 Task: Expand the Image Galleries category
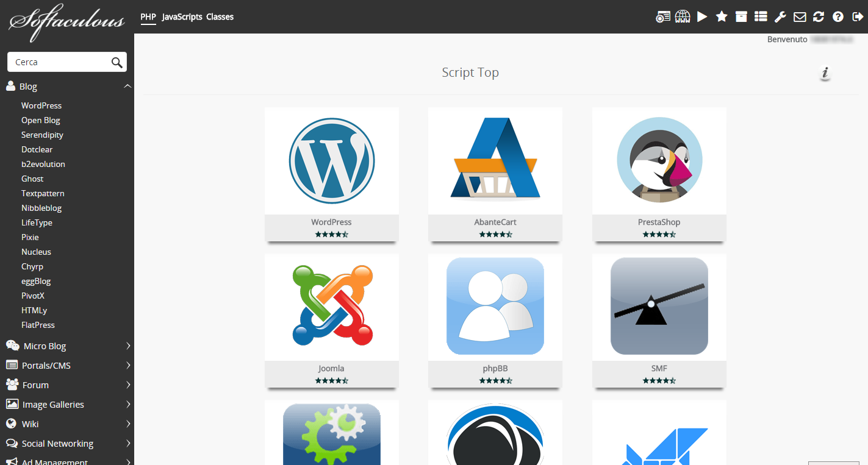(128, 405)
